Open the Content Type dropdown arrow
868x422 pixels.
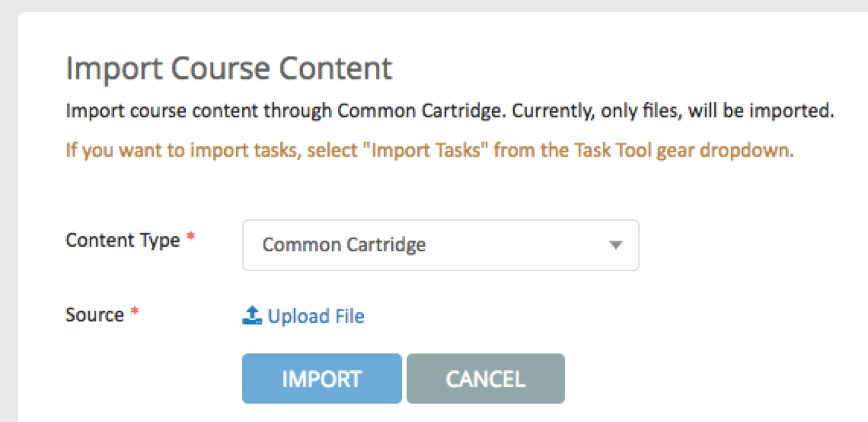click(x=616, y=245)
